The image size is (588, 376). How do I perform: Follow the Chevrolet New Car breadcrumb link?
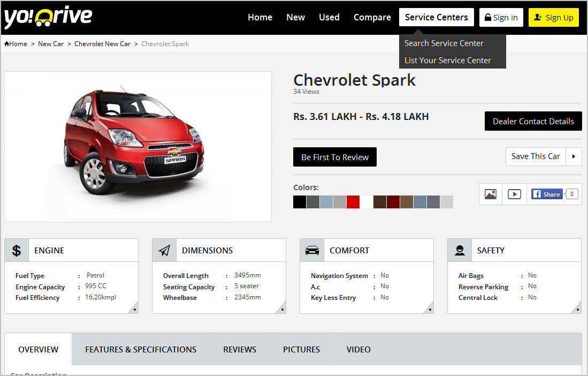[x=102, y=44]
